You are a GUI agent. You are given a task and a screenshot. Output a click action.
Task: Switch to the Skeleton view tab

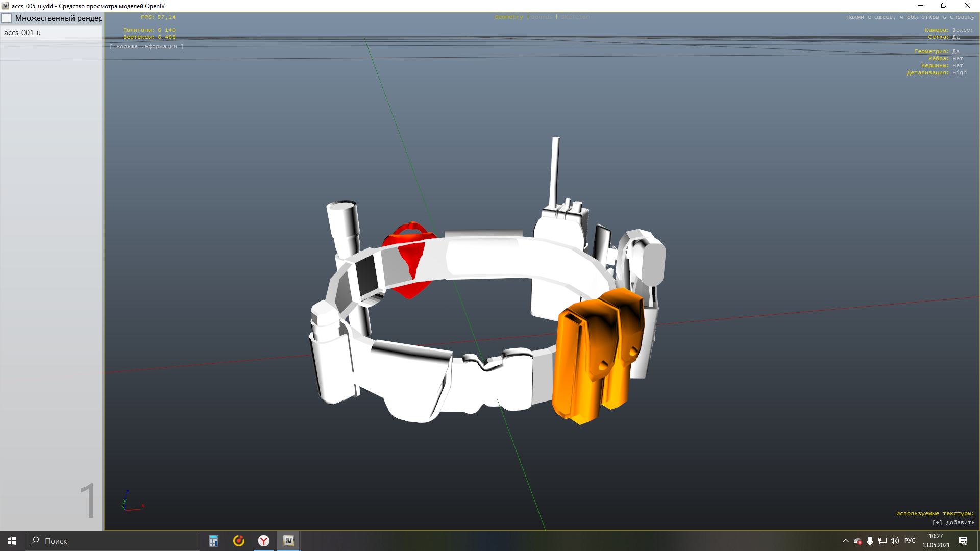575,17
